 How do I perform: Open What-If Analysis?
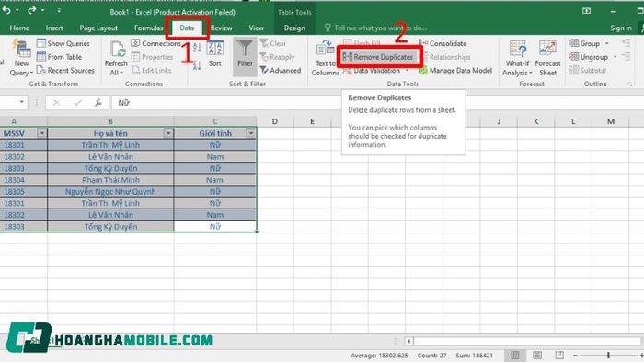coord(517,58)
